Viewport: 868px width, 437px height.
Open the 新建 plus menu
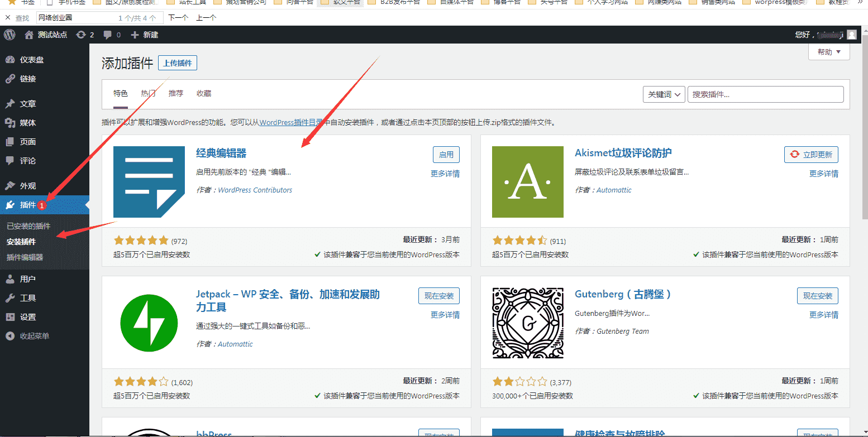[x=144, y=35]
